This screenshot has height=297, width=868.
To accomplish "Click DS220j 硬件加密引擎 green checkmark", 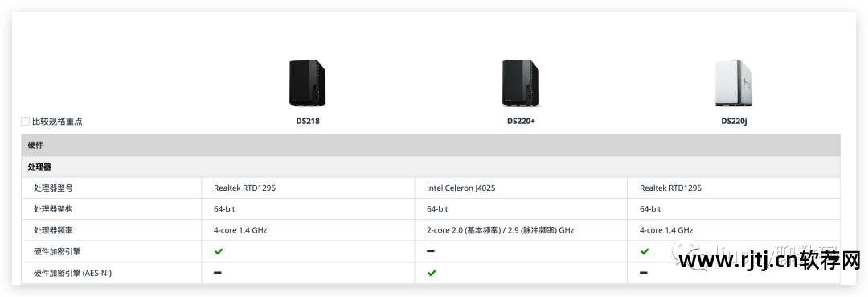I will (x=644, y=251).
